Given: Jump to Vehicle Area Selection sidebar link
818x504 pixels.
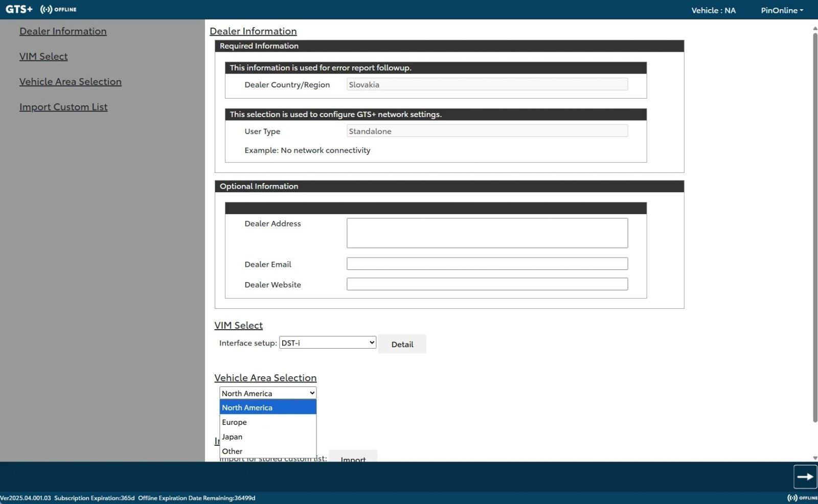Looking at the screenshot, I should [x=71, y=82].
